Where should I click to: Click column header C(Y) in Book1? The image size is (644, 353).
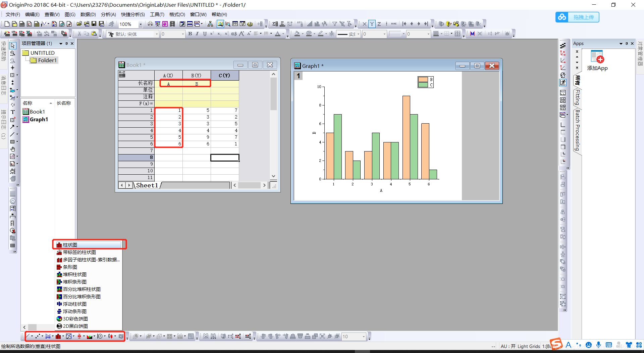coord(225,76)
